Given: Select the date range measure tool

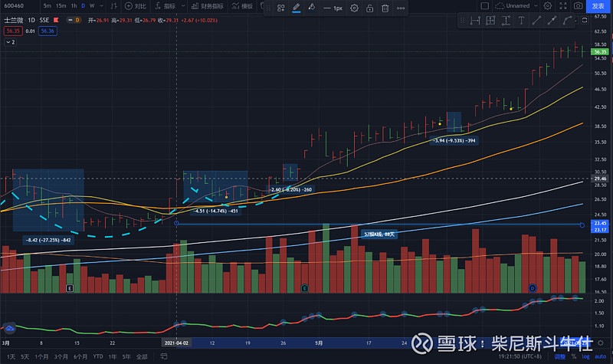Looking at the screenshot, I should (475, 21).
